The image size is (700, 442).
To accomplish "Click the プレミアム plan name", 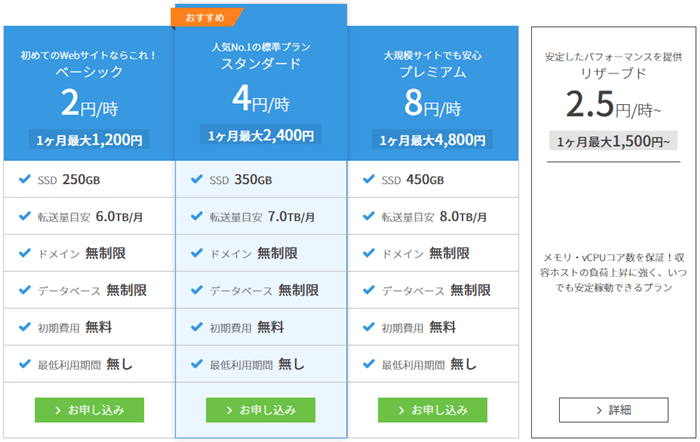I will [433, 71].
